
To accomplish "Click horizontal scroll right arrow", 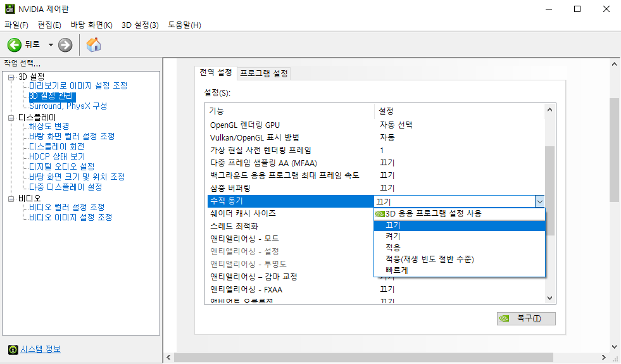I will click(x=603, y=357).
